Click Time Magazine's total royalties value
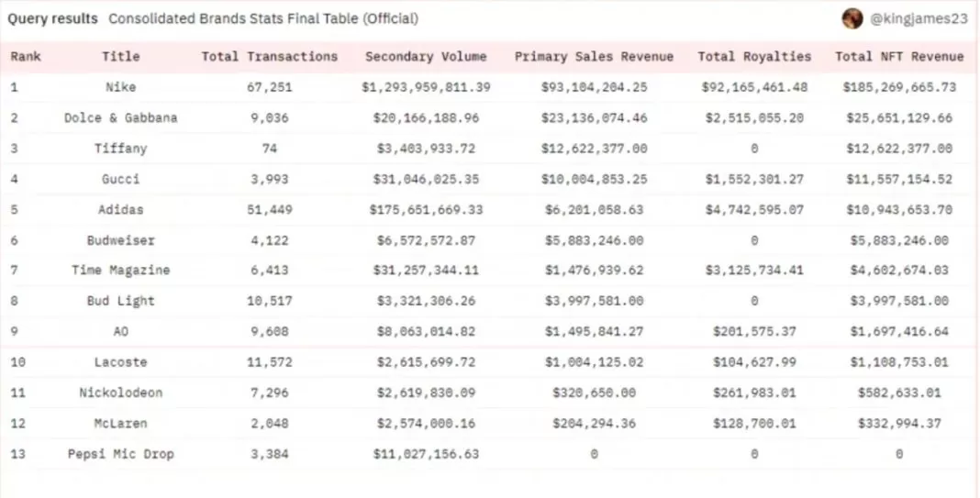This screenshot has height=498, width=980. tap(754, 271)
